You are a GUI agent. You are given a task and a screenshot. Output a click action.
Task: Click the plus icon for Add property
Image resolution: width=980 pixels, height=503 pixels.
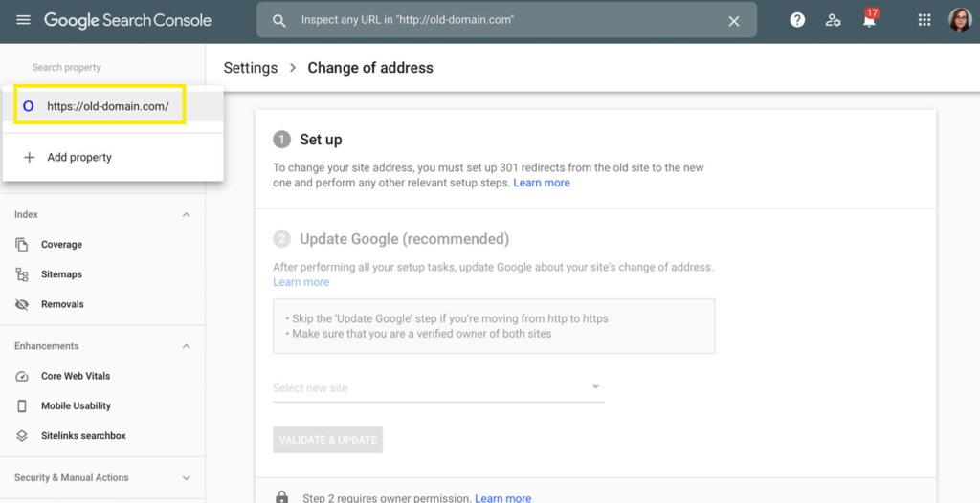click(29, 157)
